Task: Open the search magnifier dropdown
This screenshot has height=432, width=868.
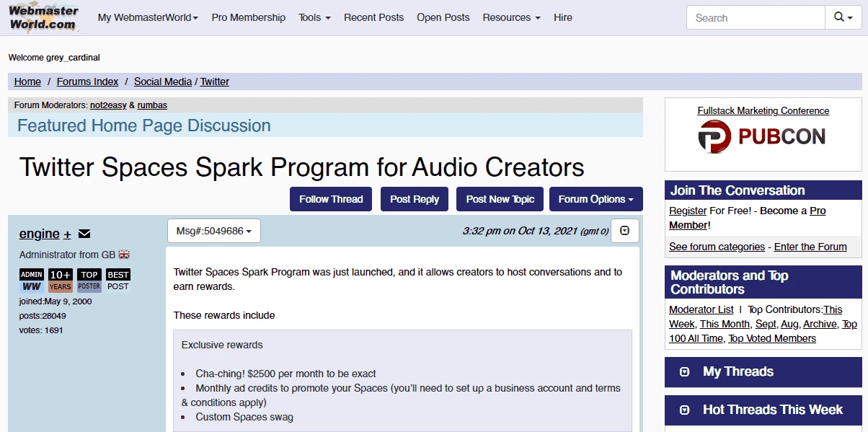Action: [843, 17]
